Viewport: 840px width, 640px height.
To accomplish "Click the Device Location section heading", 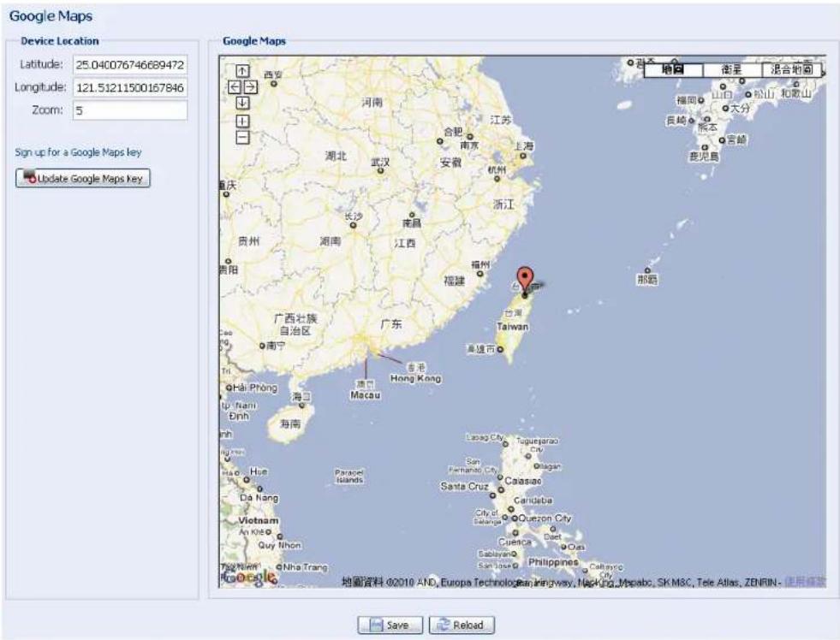I will [x=59, y=41].
